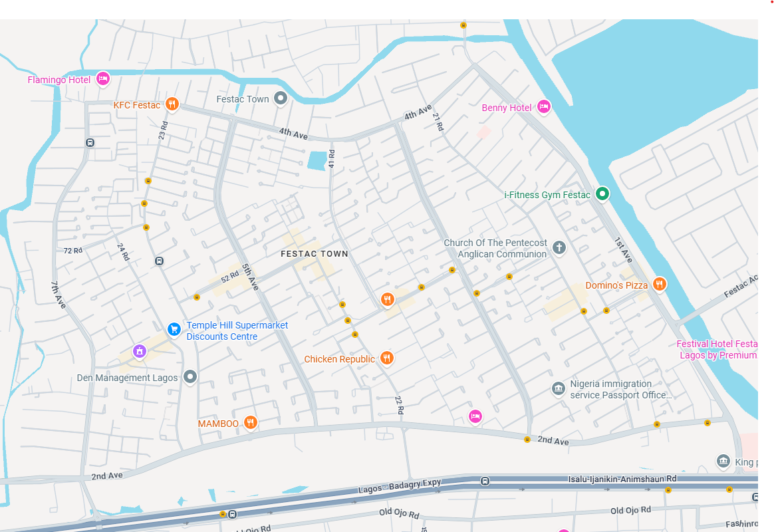Click the Nigeria immigration service building icon
The width and height of the screenshot is (774, 532).
point(559,388)
